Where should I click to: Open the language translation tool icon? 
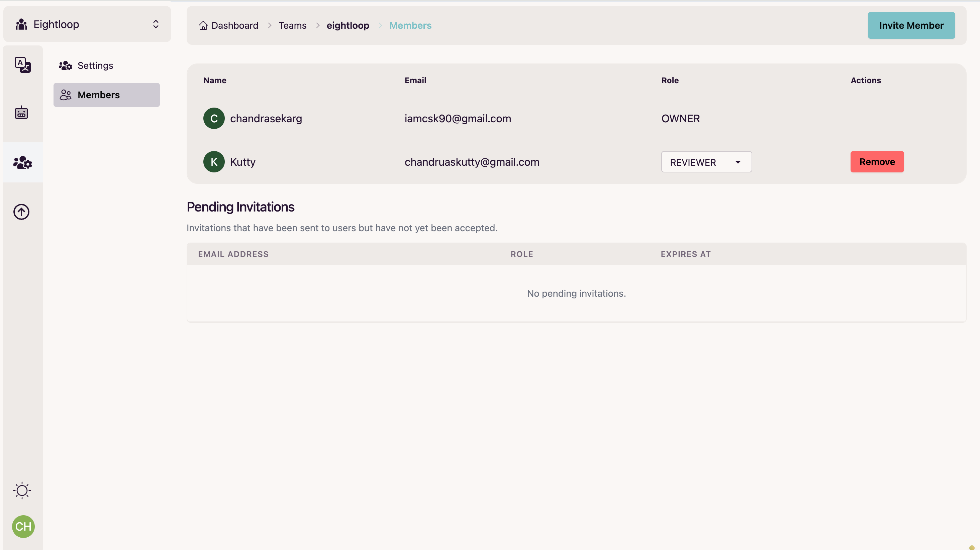coord(22,64)
